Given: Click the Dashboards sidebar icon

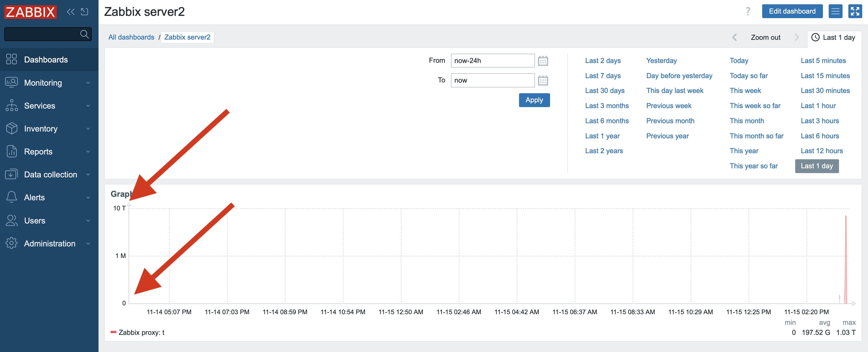Looking at the screenshot, I should point(11,59).
